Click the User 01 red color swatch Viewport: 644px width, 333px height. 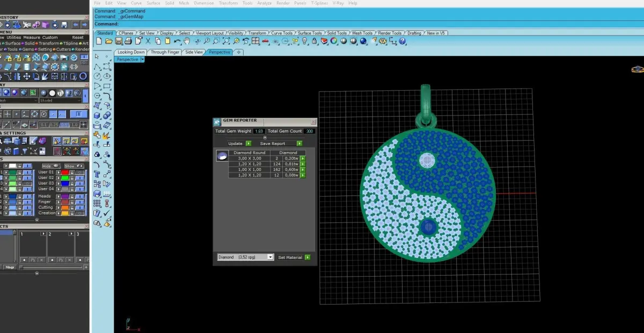tap(65, 172)
